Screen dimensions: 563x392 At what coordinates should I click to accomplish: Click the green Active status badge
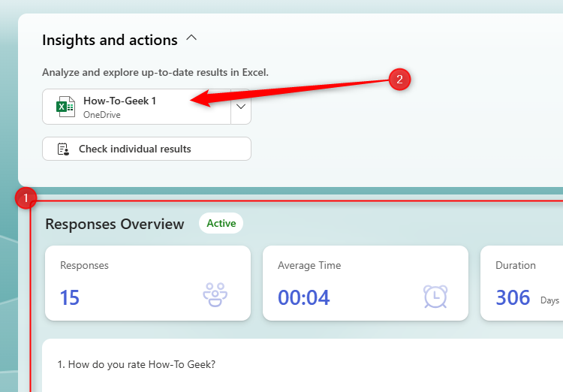(x=221, y=223)
